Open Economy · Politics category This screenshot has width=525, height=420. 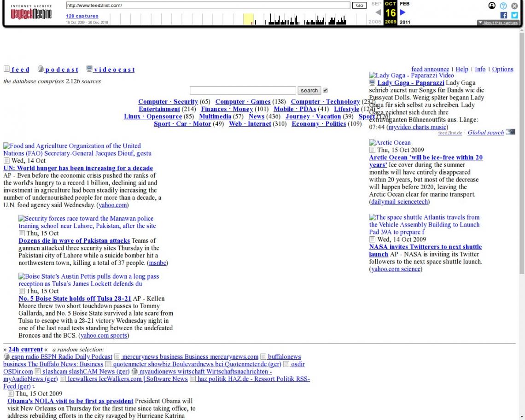tap(319, 123)
